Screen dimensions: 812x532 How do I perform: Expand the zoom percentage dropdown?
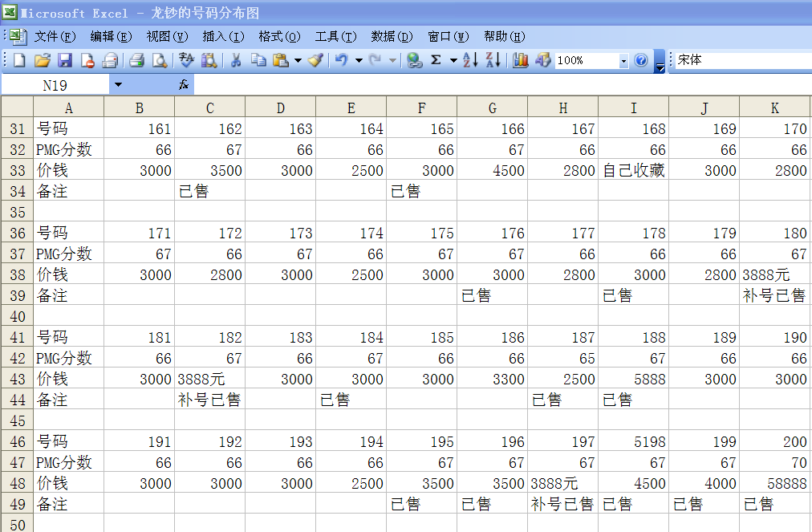623,61
